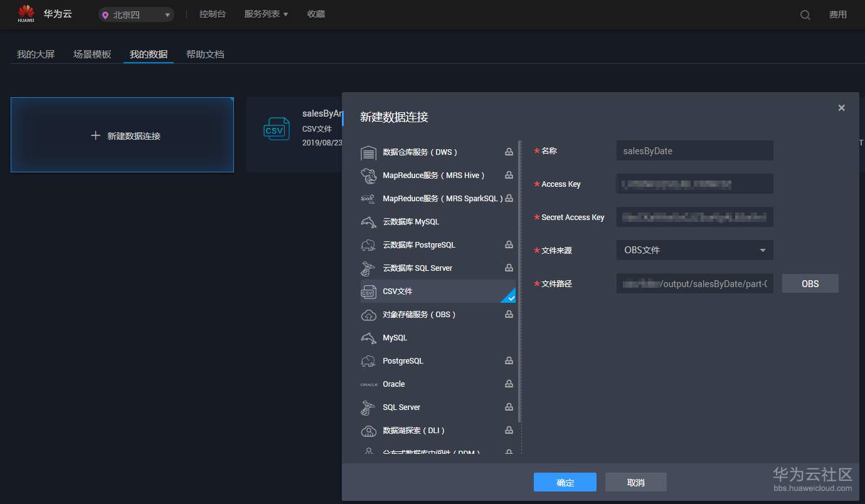Select 对象存储服务（OBS）entry

point(438,315)
